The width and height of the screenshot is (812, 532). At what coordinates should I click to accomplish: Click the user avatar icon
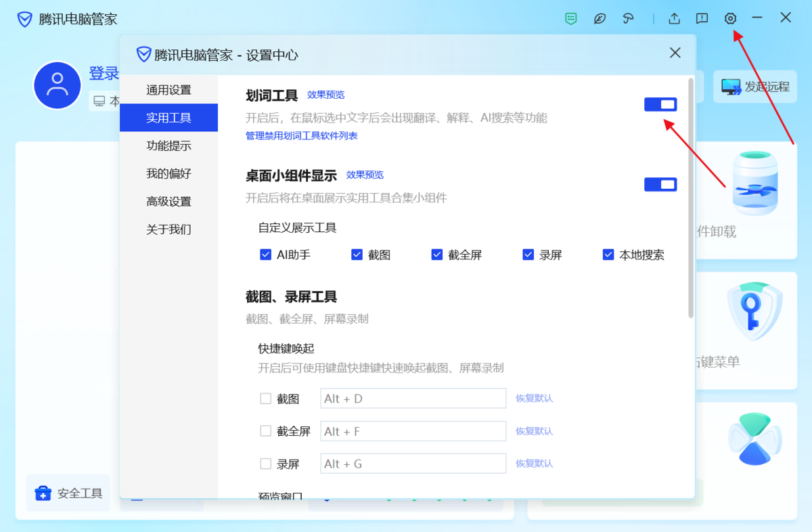coord(58,85)
